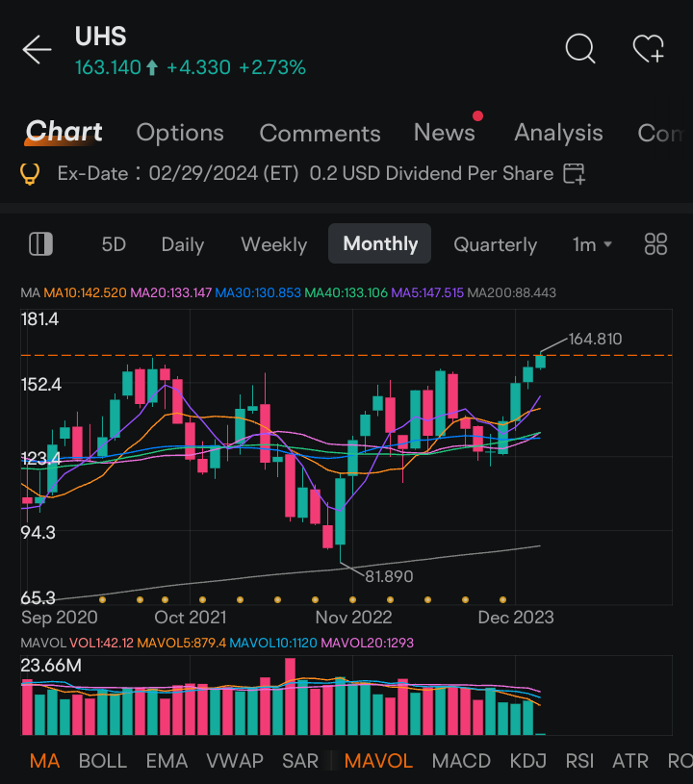
Task: Expand the 1m interval dropdown
Action: [x=592, y=244]
